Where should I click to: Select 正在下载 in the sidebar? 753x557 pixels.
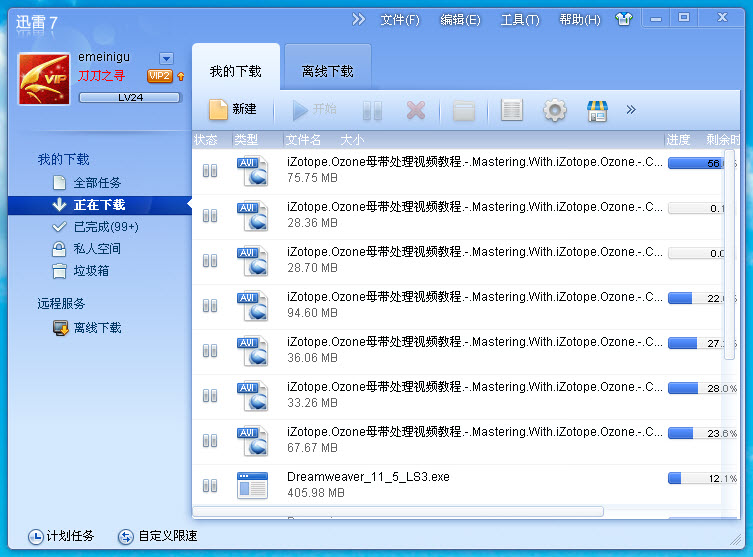[99, 205]
